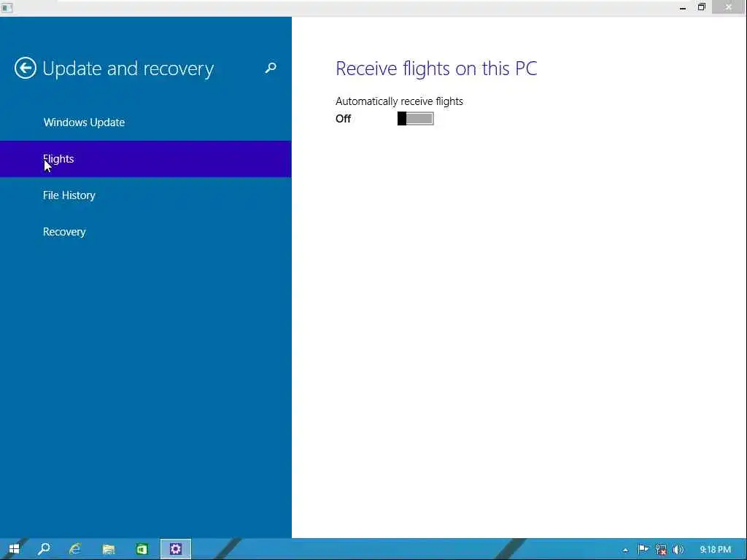Open the window menu icon in the title bar
Screen dimensions: 747x560
point(7,7)
